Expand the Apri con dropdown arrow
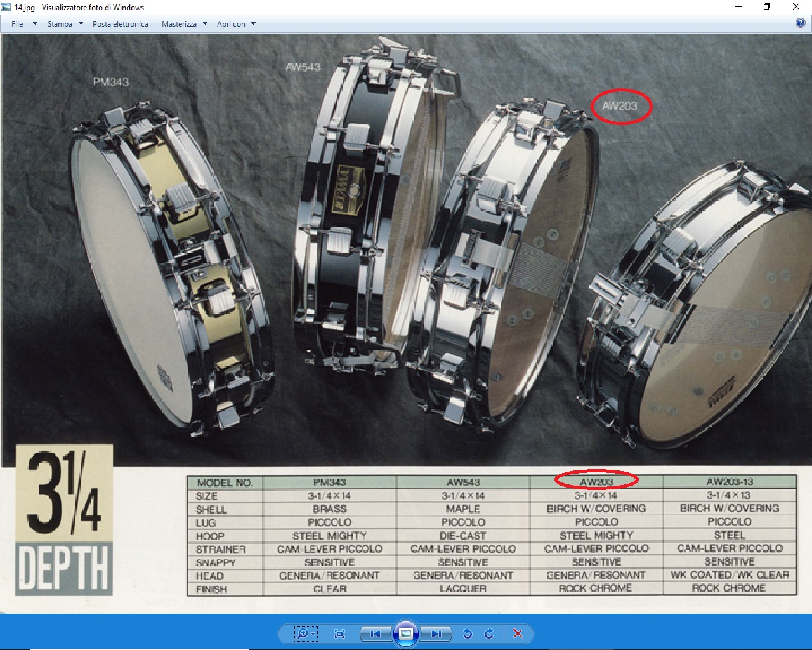 pos(253,24)
